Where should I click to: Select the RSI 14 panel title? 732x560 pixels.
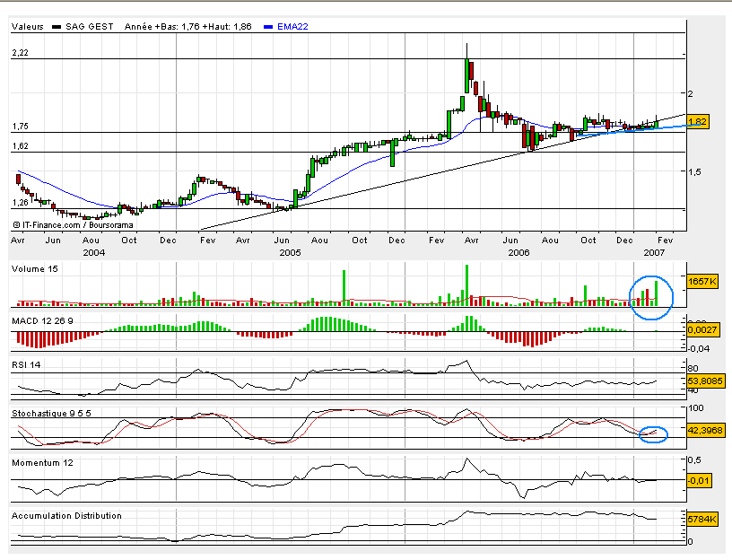(x=28, y=364)
